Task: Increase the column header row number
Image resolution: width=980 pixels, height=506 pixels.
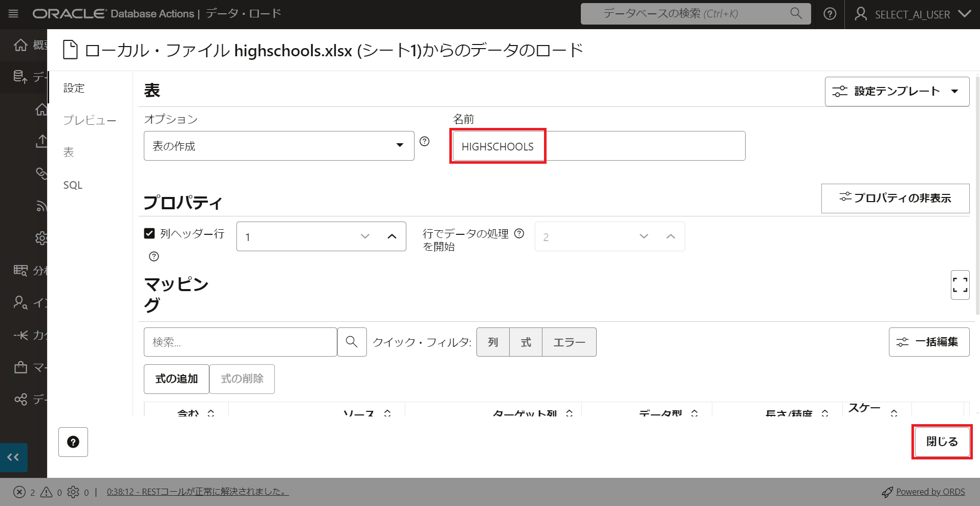Action: click(392, 236)
